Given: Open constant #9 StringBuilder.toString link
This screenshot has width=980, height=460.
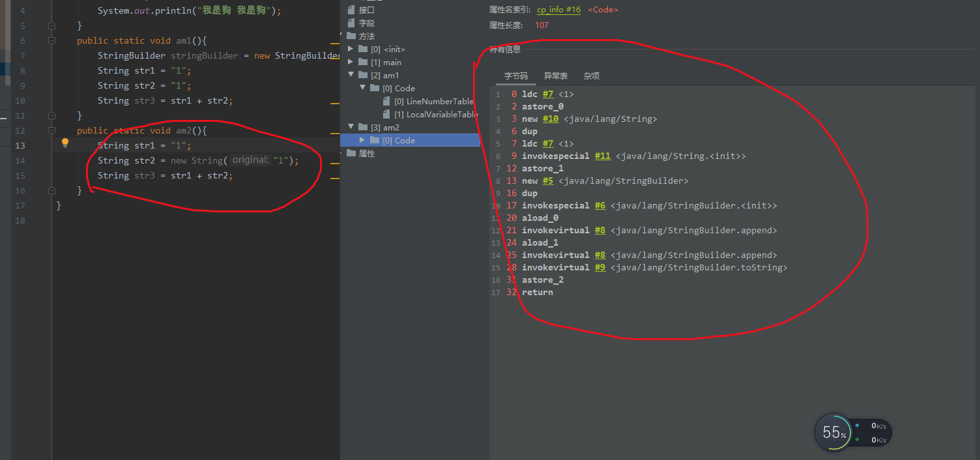Looking at the screenshot, I should point(600,267).
